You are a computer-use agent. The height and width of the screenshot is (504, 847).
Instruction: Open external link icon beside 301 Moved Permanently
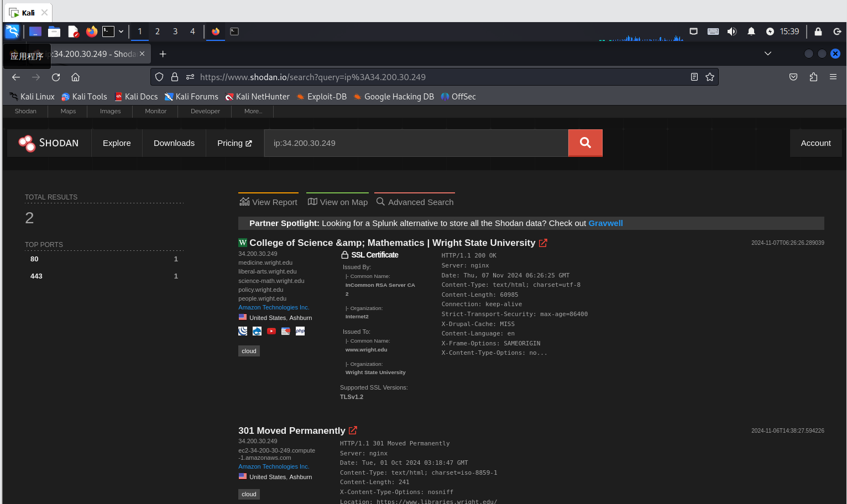tap(353, 431)
